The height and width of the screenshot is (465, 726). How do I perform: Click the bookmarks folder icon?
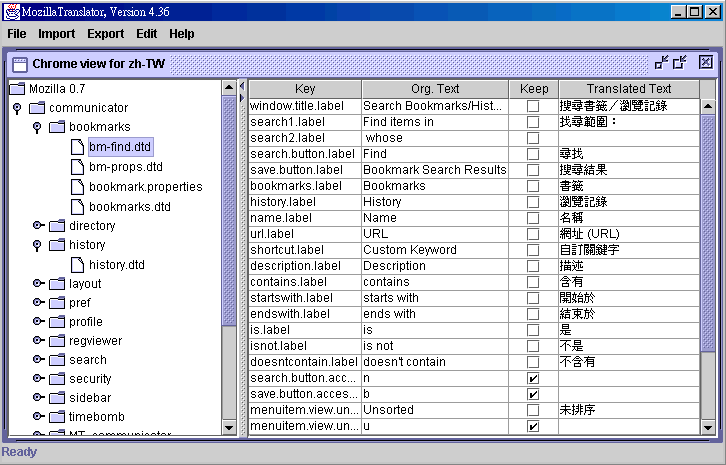57,127
